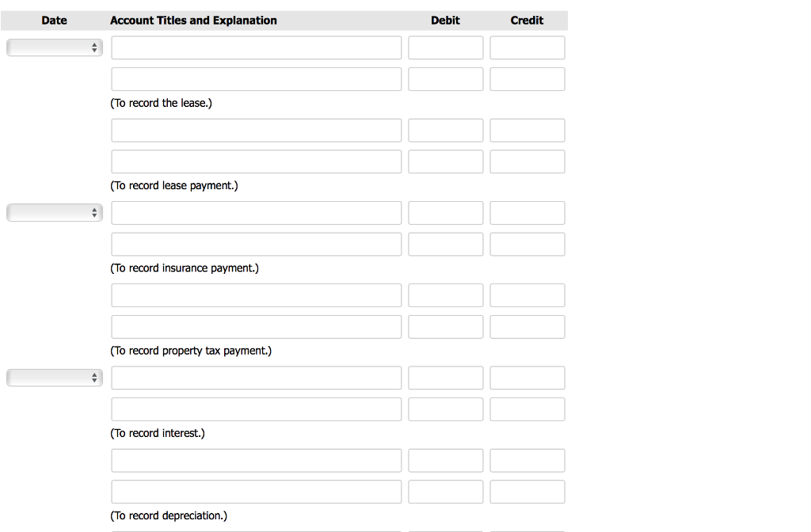Click the debit field of the first lease row
This screenshot has height=532, width=811.
pos(445,47)
